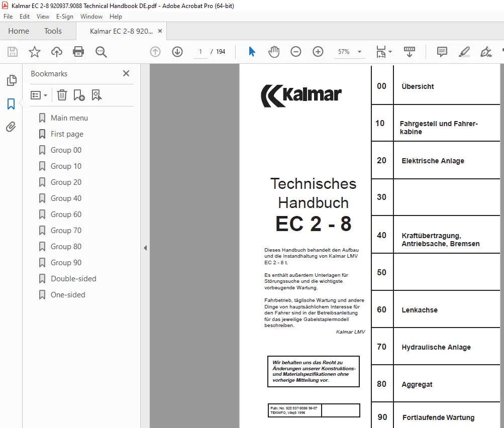
Task: Open the bookmarks options dropdown
Action: 39,95
